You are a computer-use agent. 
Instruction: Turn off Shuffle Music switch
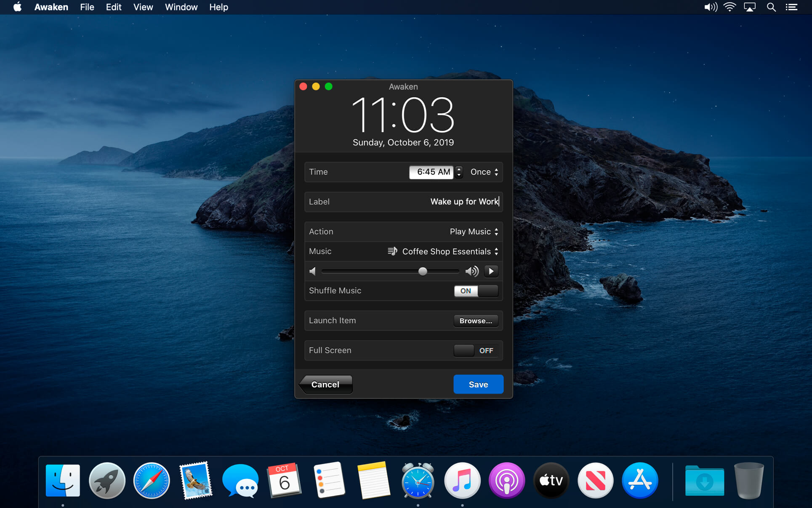tap(476, 291)
